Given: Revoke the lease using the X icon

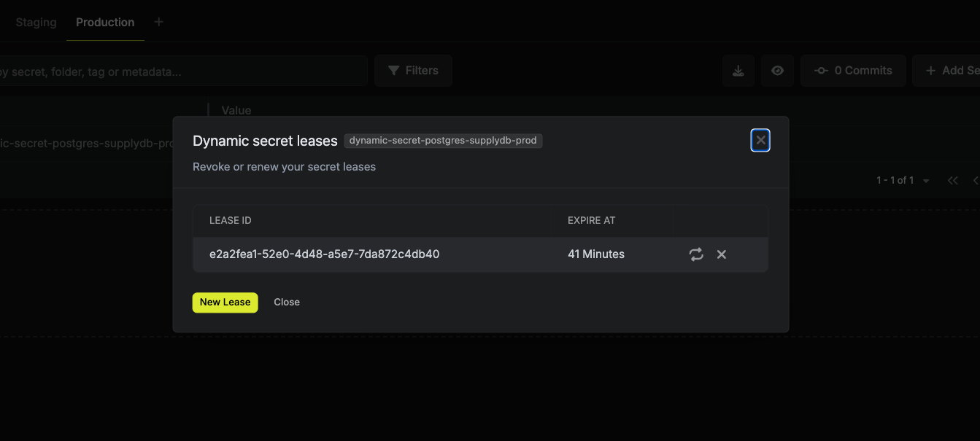Looking at the screenshot, I should [x=722, y=254].
